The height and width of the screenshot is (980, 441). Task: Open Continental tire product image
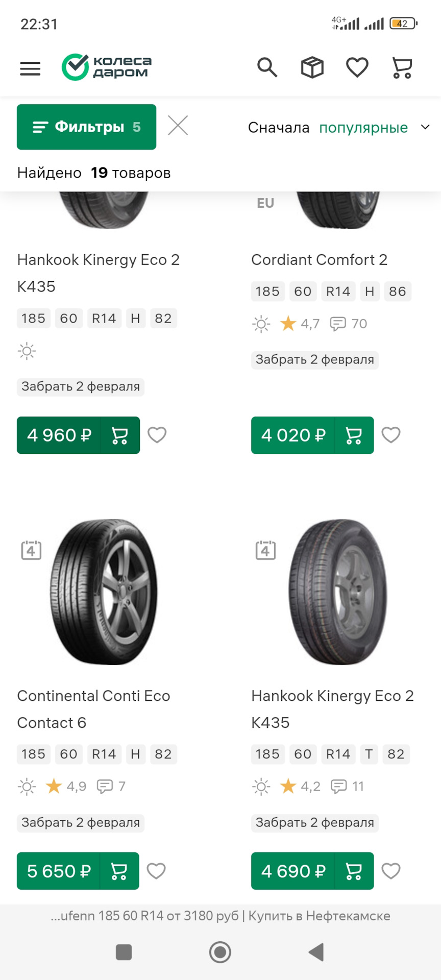point(104,592)
